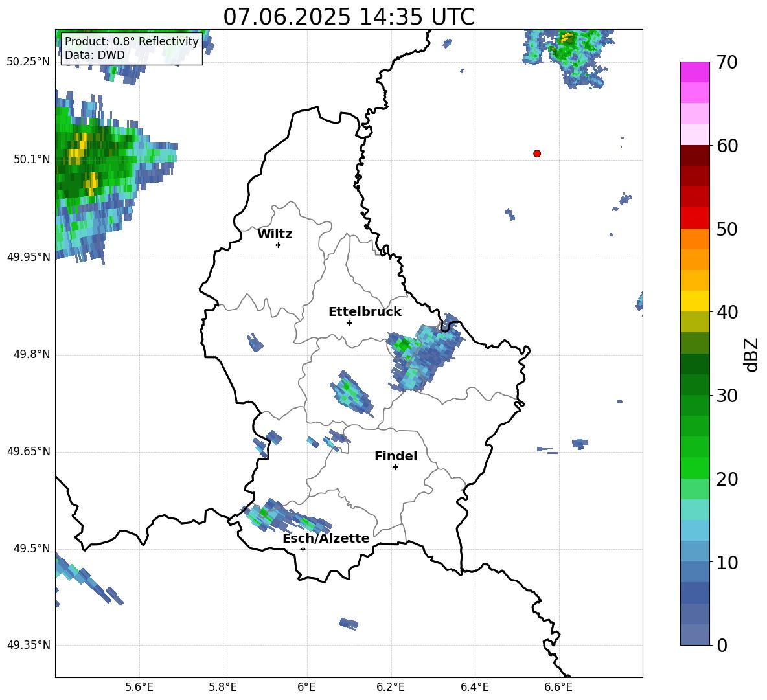This screenshot has height=700, width=767.
Task: Click the 50.1°N latitude label
Action: tap(31, 159)
